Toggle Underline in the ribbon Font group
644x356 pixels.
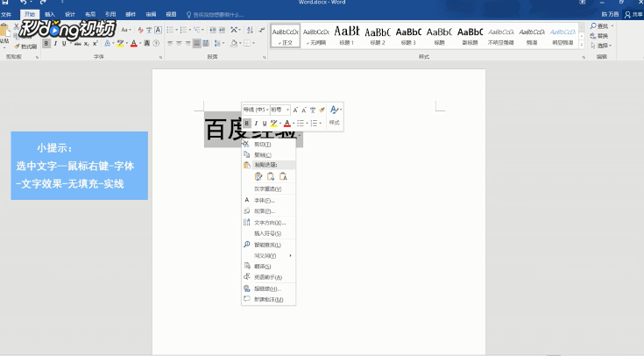[64, 43]
